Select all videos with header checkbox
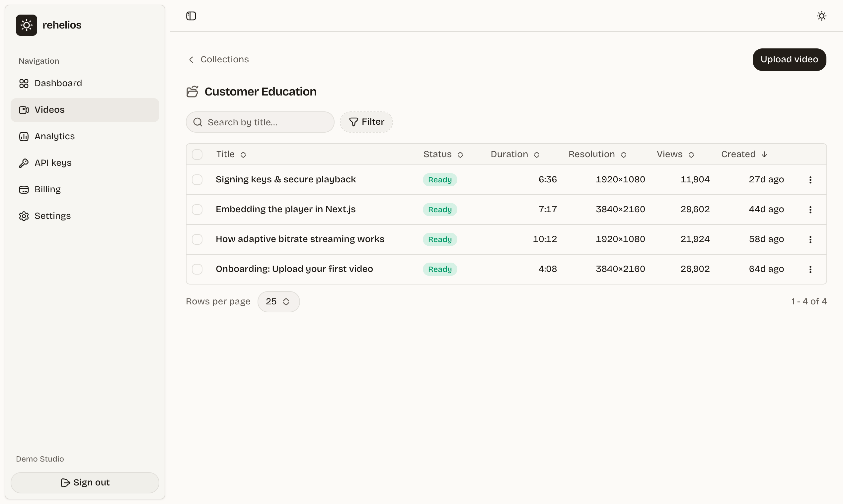This screenshot has height=504, width=843. point(197,155)
